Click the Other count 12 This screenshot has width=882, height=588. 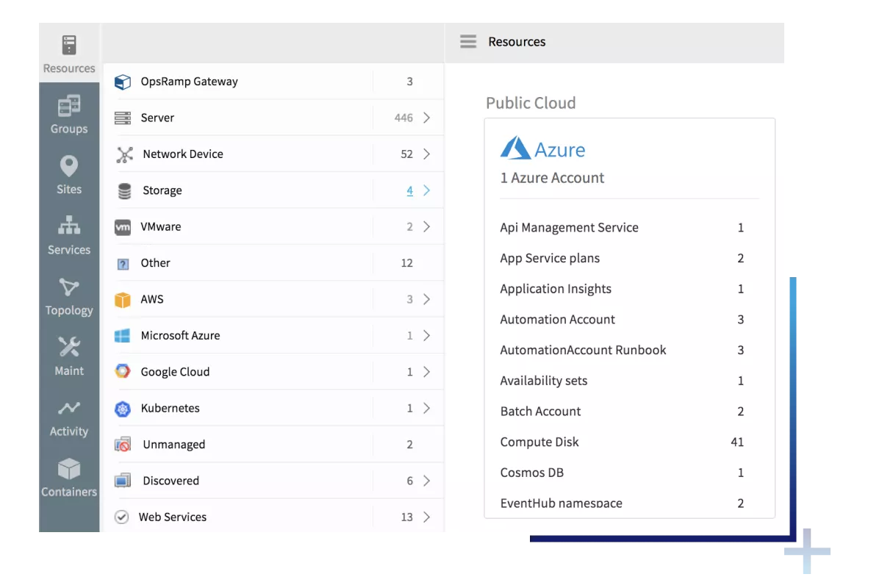(407, 262)
